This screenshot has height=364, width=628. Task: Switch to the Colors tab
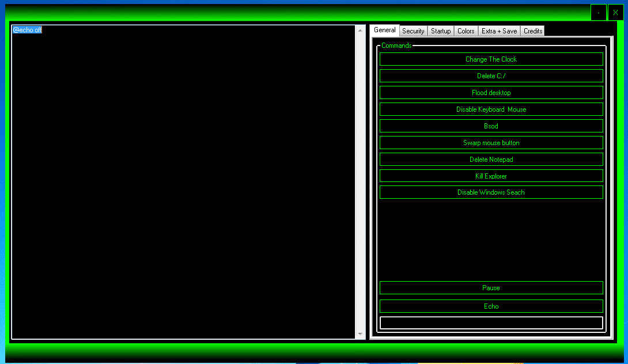click(x=466, y=31)
